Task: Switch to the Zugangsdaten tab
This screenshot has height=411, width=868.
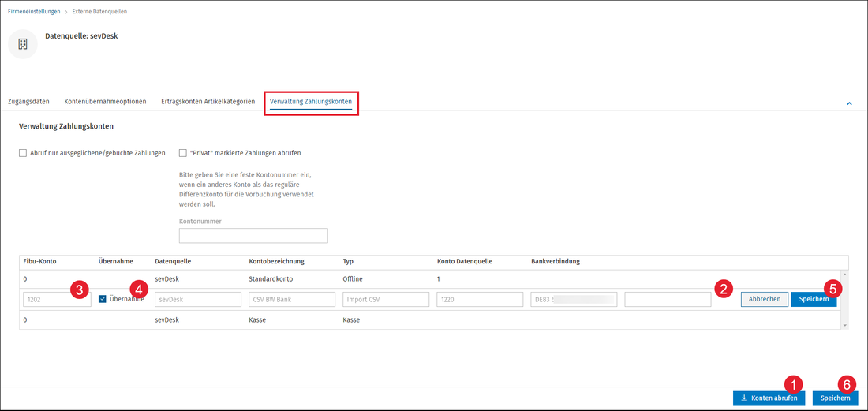Action: point(28,102)
